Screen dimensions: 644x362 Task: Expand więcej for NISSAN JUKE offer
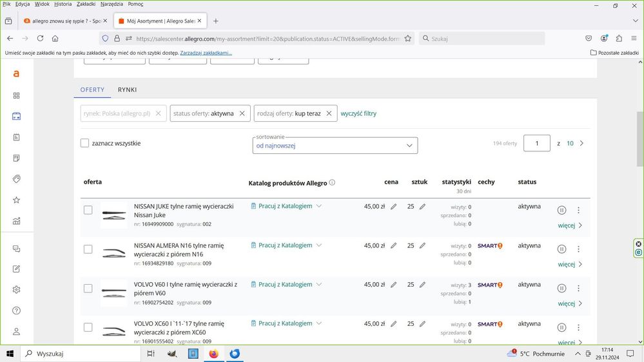coord(570,225)
